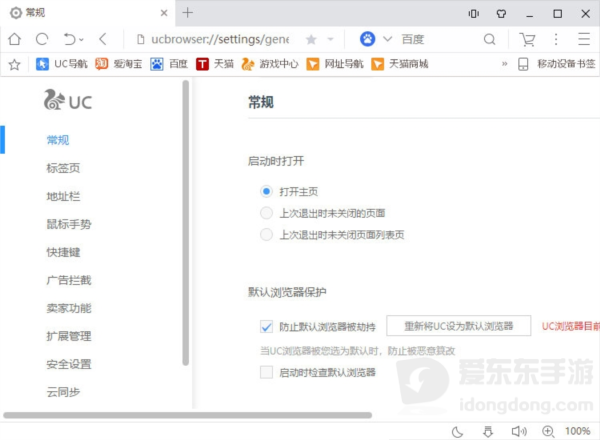Open the UC导航 bookmark
600x440 pixels.
pyautogui.click(x=62, y=64)
